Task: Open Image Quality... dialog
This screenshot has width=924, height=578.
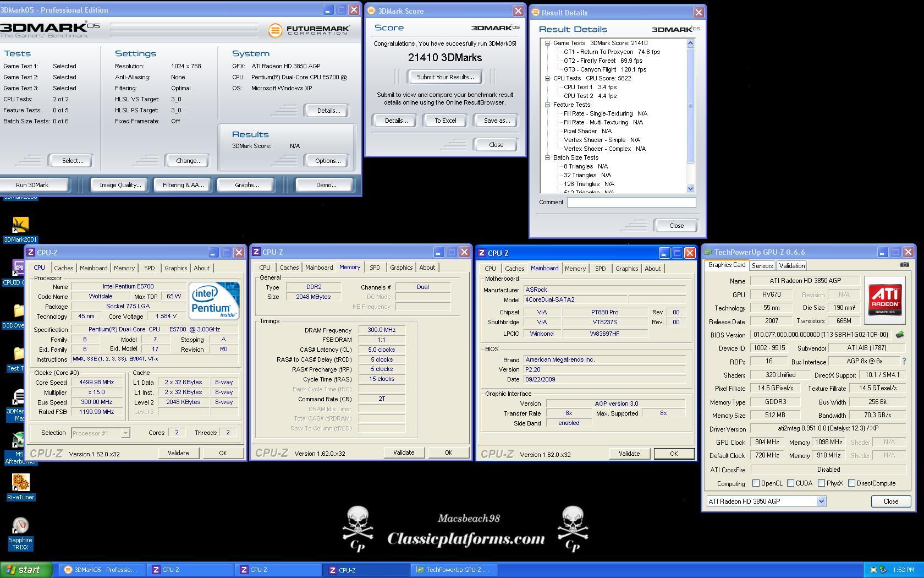Action: click(120, 185)
